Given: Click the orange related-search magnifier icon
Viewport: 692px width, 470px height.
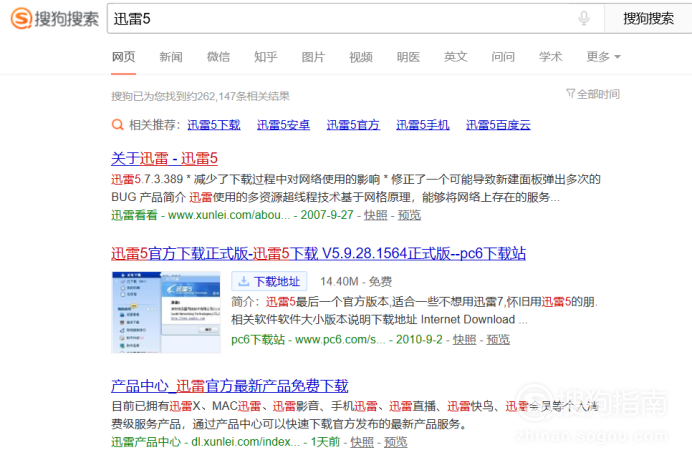Looking at the screenshot, I should 117,125.
